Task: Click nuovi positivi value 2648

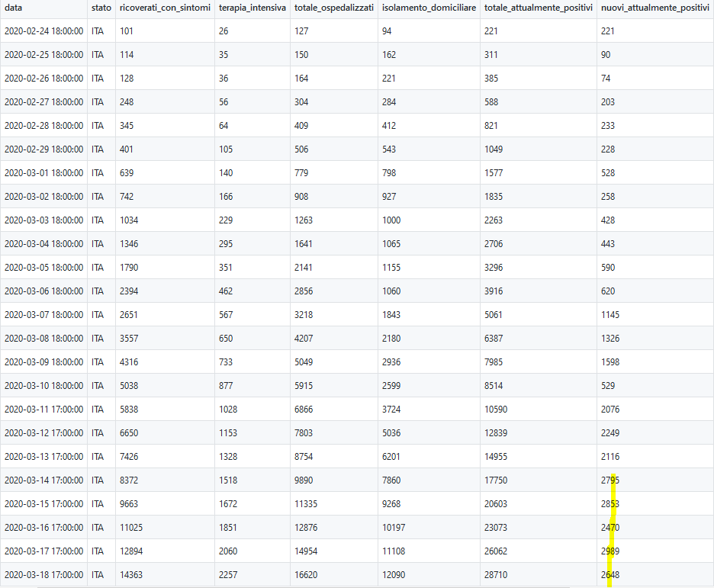Action: (610, 575)
